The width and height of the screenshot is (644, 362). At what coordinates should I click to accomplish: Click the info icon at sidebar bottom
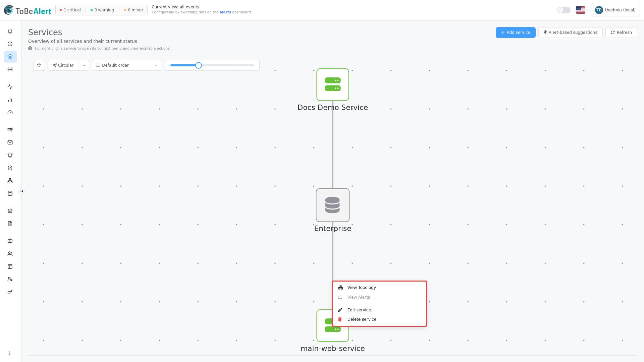click(x=10, y=353)
